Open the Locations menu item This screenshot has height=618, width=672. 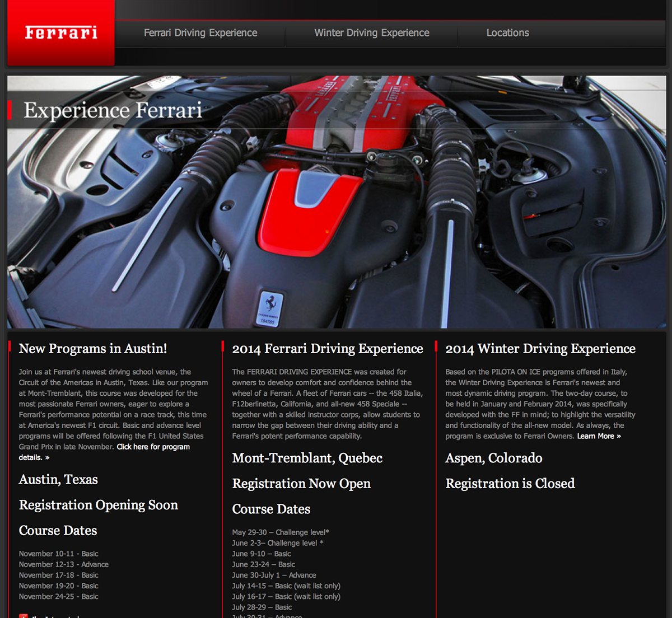pos(507,33)
